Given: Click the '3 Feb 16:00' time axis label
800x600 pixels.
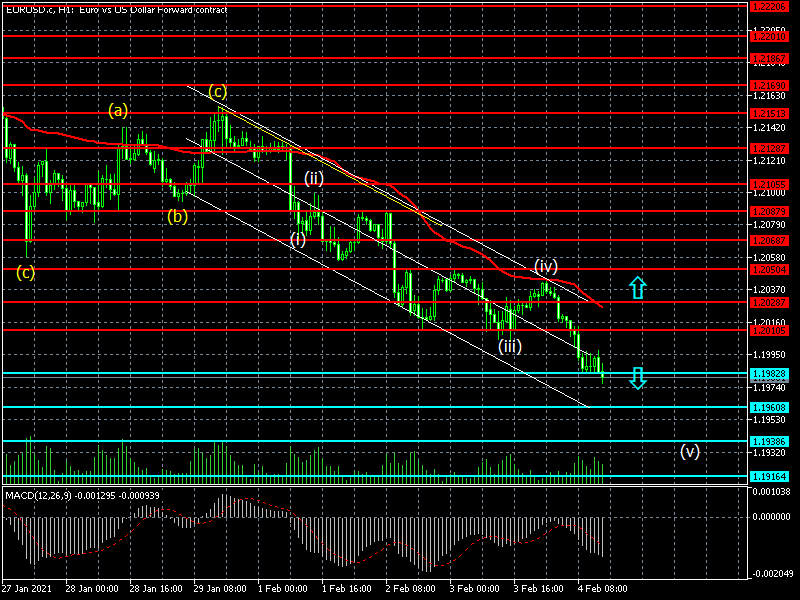Looking at the screenshot, I should tap(539, 588).
